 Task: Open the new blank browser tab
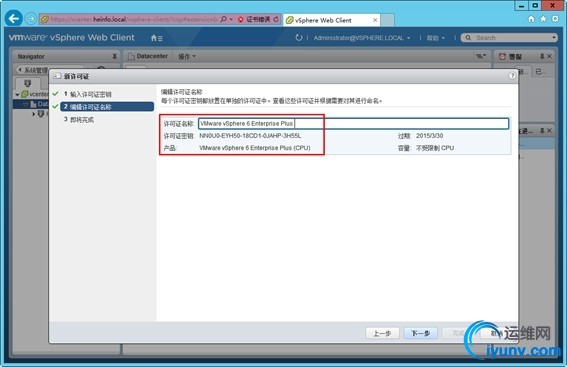tap(387, 20)
